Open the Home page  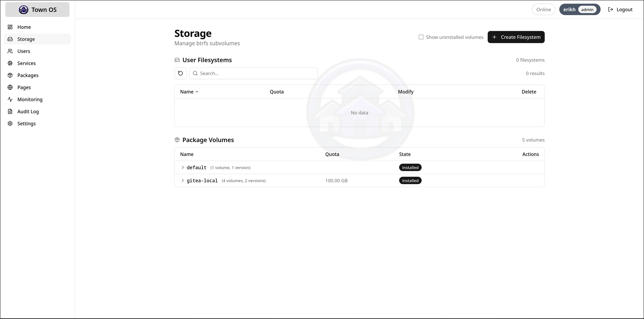click(x=38, y=27)
